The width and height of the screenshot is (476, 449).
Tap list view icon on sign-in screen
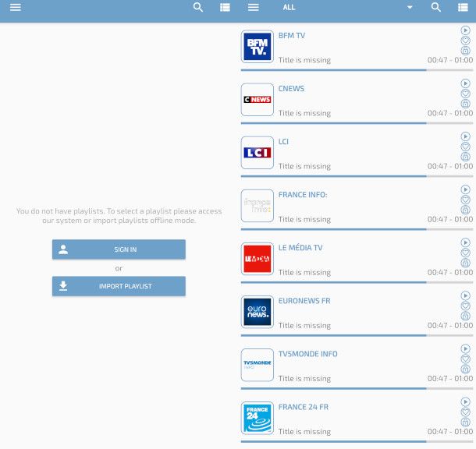[x=225, y=7]
